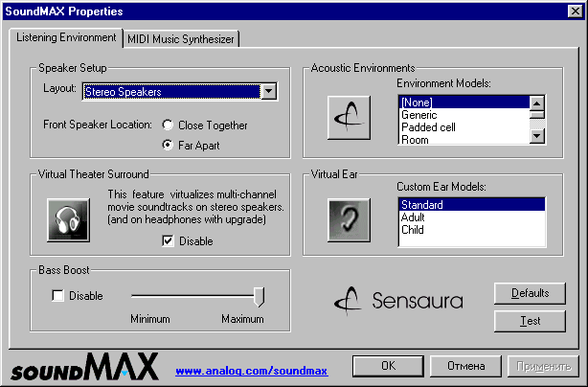Select Room environment model

pyautogui.click(x=464, y=139)
